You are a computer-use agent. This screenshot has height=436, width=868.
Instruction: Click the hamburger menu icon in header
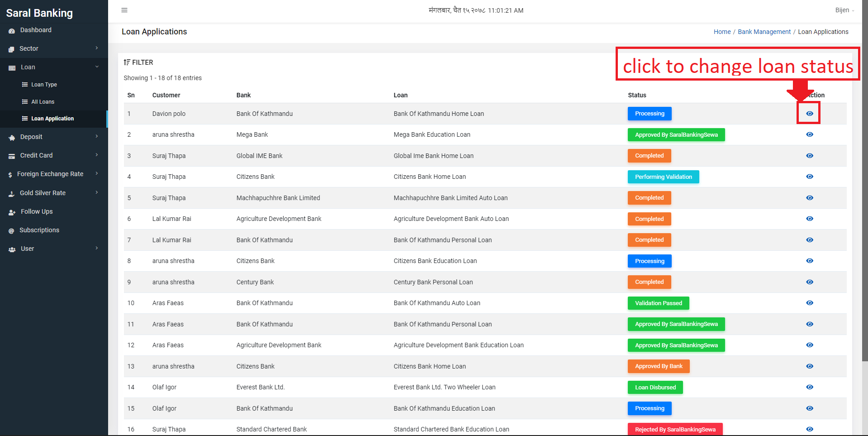point(124,10)
